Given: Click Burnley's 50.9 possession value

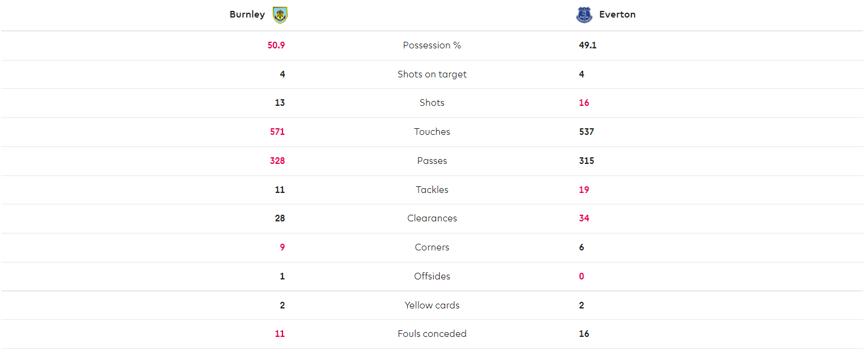Looking at the screenshot, I should click(x=276, y=45).
